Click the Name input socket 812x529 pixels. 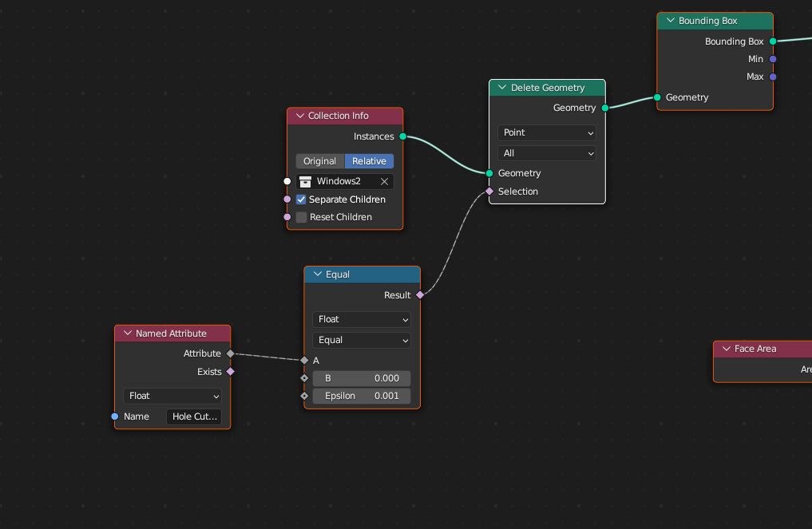pos(115,416)
